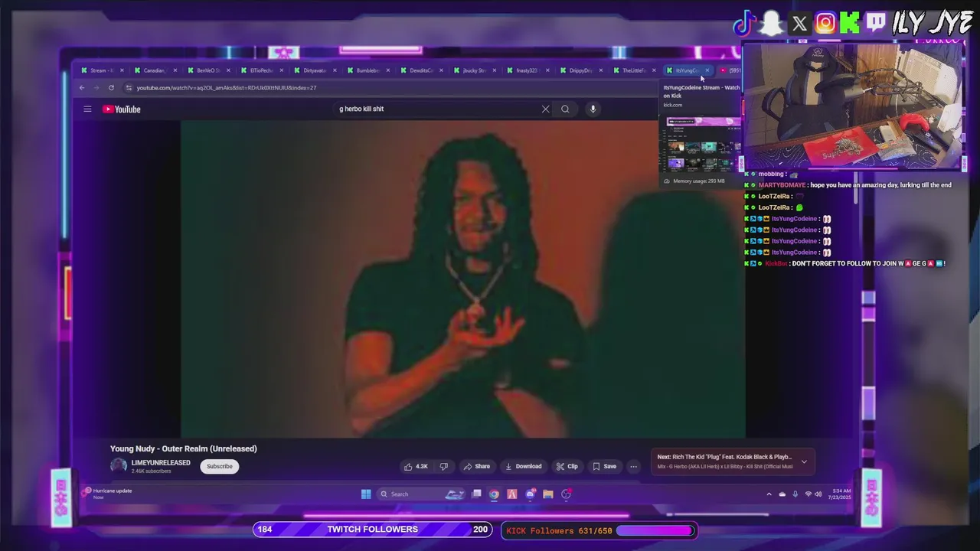Viewport: 980px width, 551px height.
Task: Share the video
Action: tap(476, 466)
